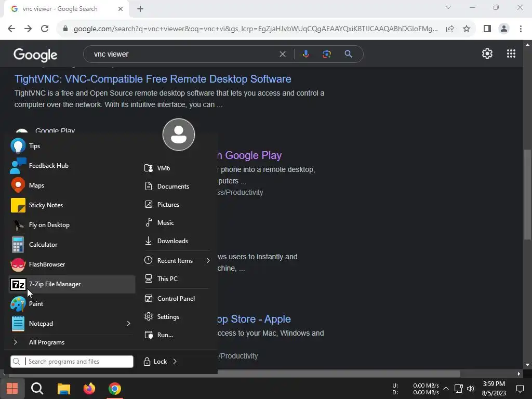The height and width of the screenshot is (399, 532).
Task: Open Calculator from Start menu
Action: tap(72, 244)
